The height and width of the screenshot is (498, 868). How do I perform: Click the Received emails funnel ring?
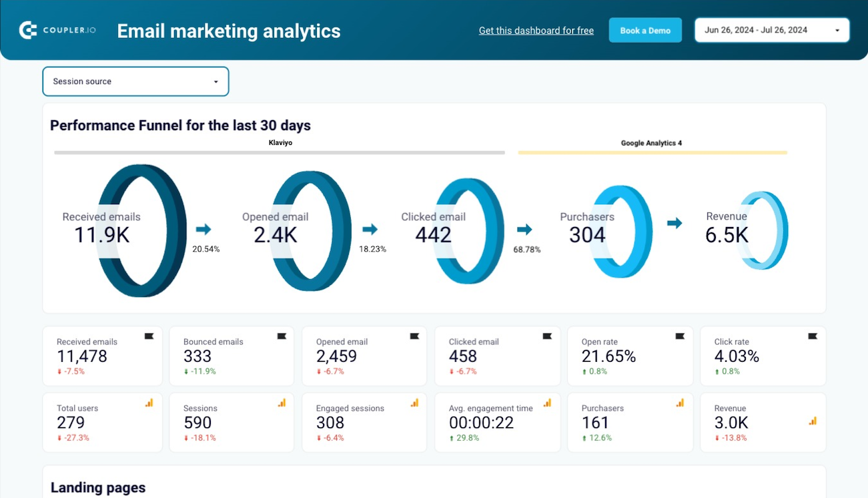[141, 230]
